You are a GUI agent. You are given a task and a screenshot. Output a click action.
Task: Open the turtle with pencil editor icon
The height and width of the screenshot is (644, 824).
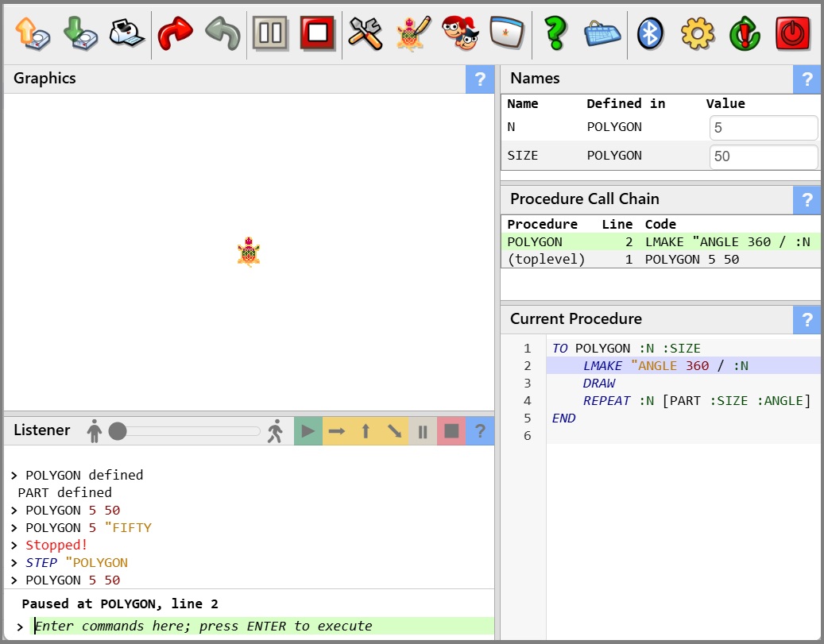412,33
